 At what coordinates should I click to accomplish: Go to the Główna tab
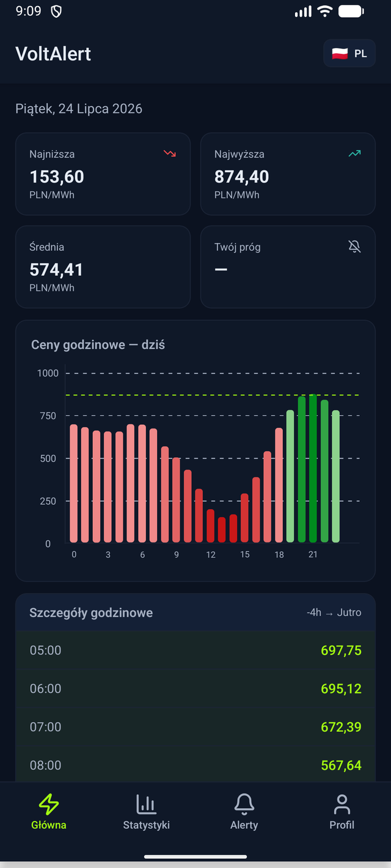coord(49,812)
